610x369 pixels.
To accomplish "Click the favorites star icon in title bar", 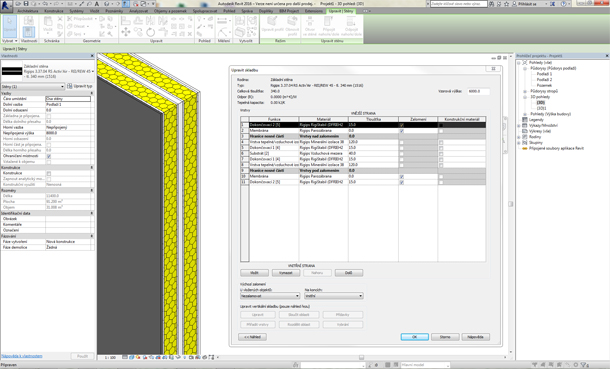I will click(x=506, y=4).
